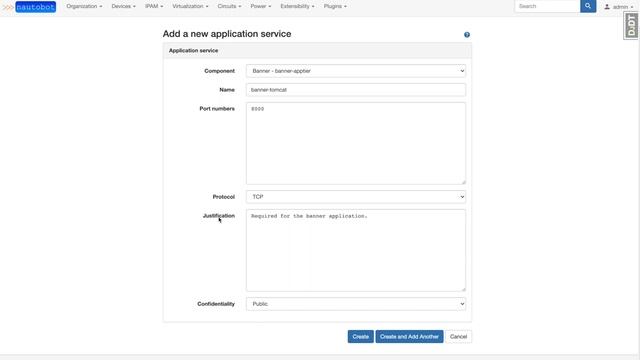This screenshot has height=360, width=640.
Task: Open the Circuits menu
Action: 229,7
